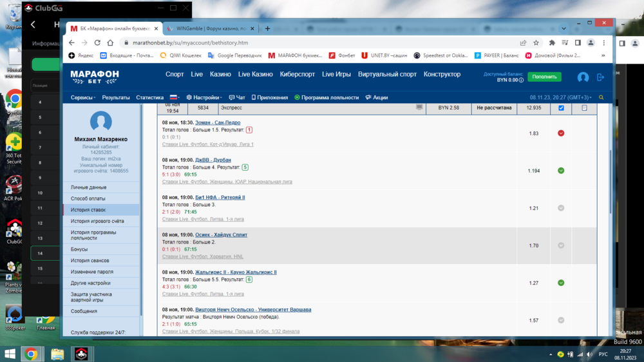This screenshot has height=362, width=644.
Task: Click the logout icon in header
Action: pyautogui.click(x=601, y=77)
